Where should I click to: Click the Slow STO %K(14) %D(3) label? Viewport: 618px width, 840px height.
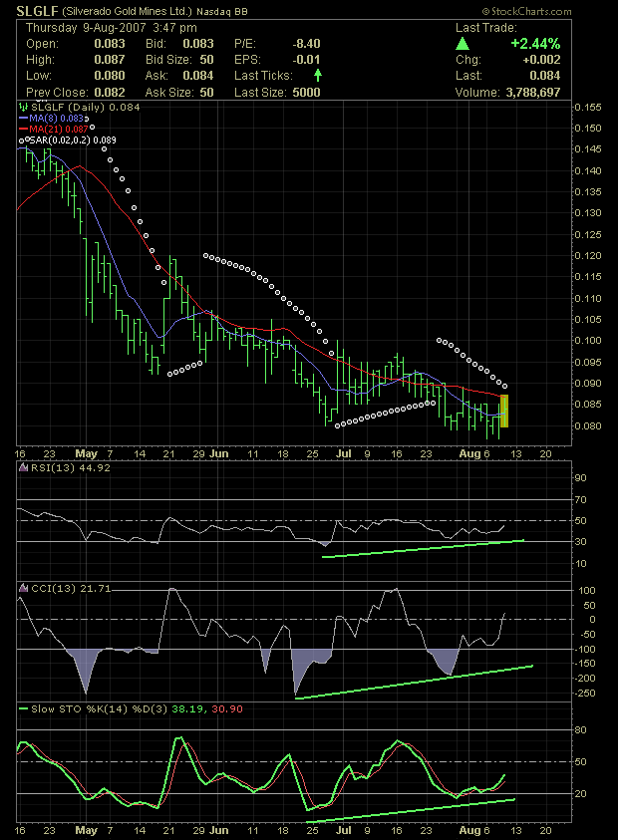(x=99, y=708)
